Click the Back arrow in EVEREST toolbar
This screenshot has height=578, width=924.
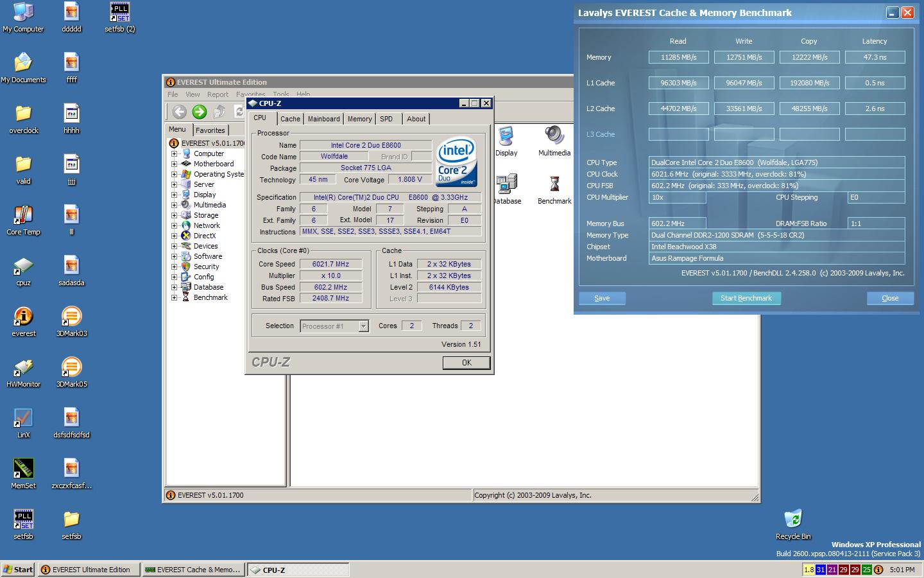[x=180, y=112]
